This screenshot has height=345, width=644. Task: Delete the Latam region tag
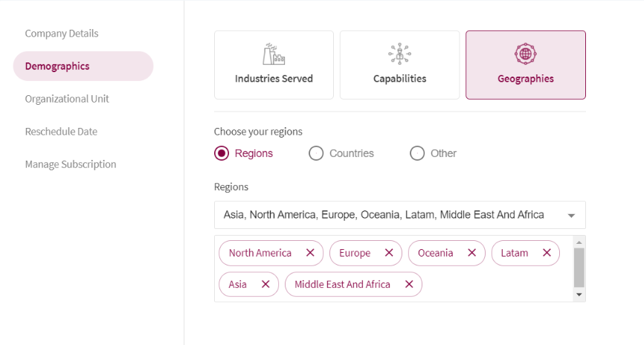tap(547, 253)
